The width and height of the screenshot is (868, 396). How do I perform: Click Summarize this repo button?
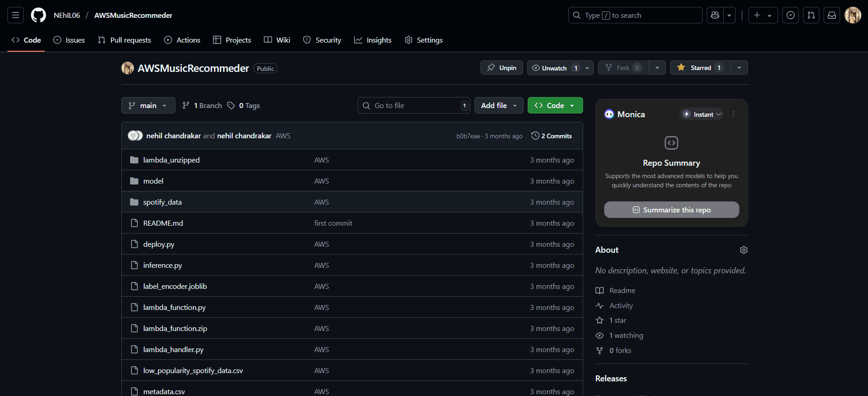click(671, 210)
